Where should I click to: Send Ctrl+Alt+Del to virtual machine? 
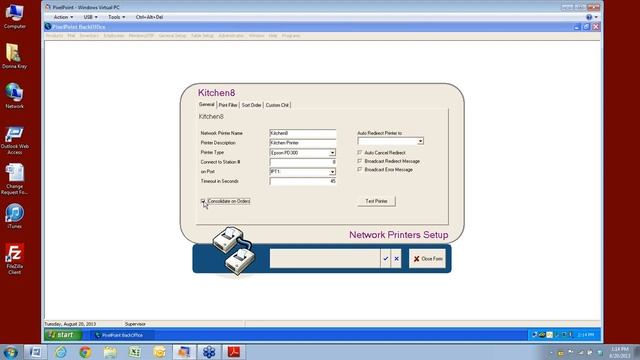149,17
